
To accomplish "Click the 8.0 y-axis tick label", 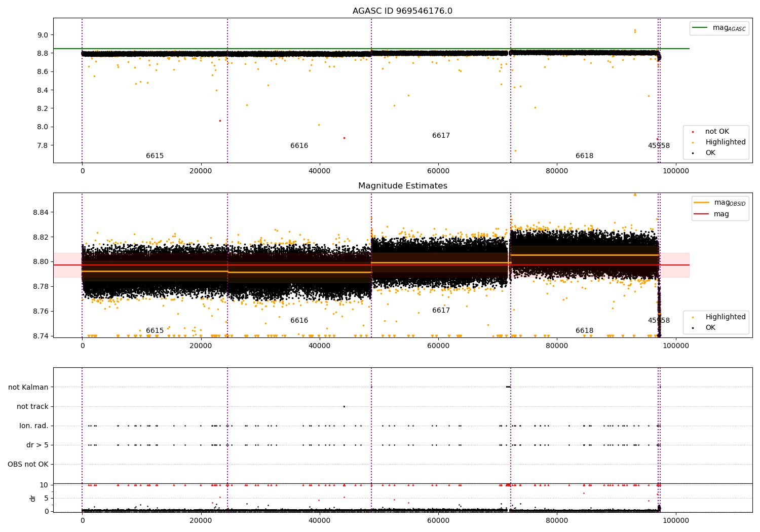I will (43, 127).
